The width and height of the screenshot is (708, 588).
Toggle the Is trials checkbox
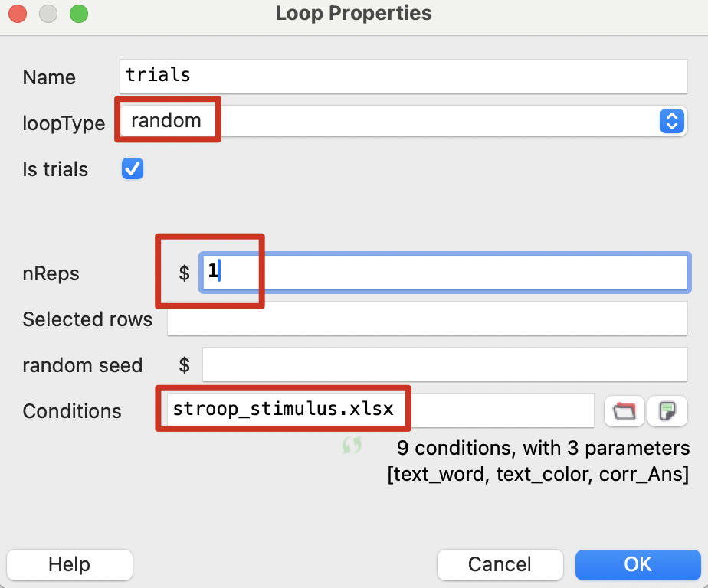click(x=133, y=169)
